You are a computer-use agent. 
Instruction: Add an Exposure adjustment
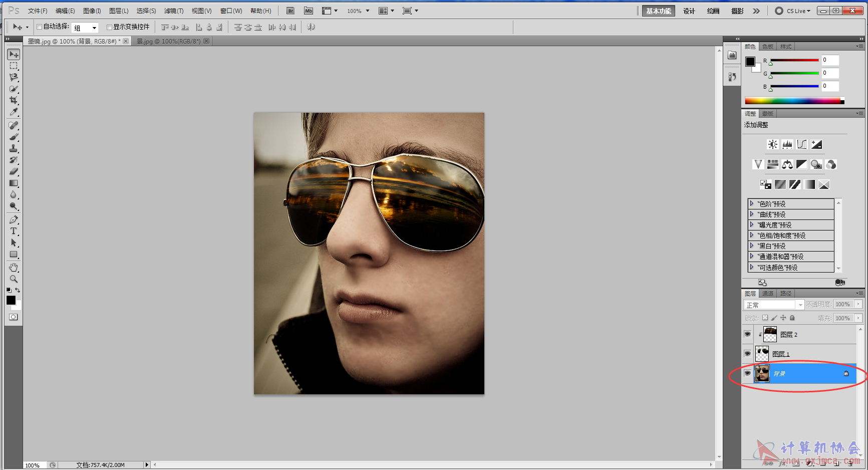coord(816,144)
